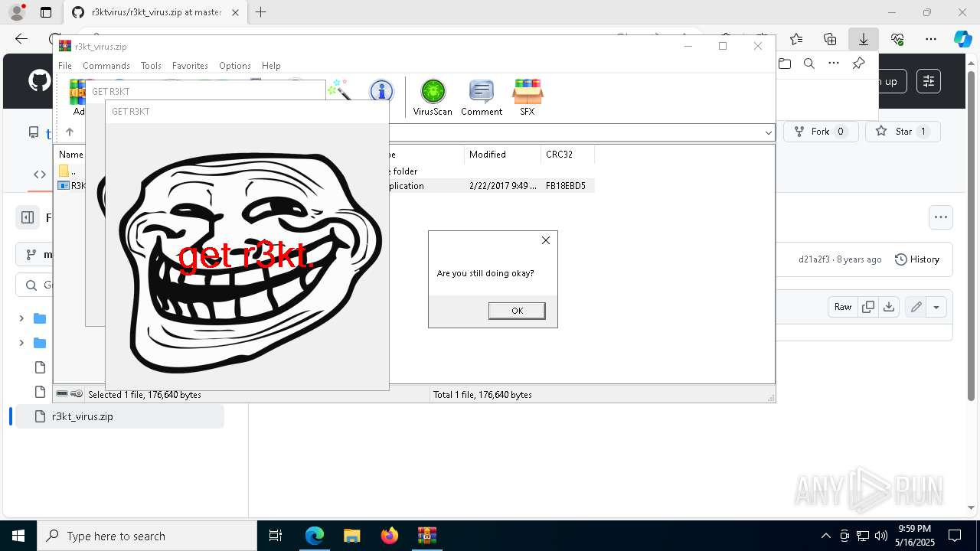Click the Info toolbar icon in WinRAR
This screenshot has height=551, width=980.
point(381,92)
